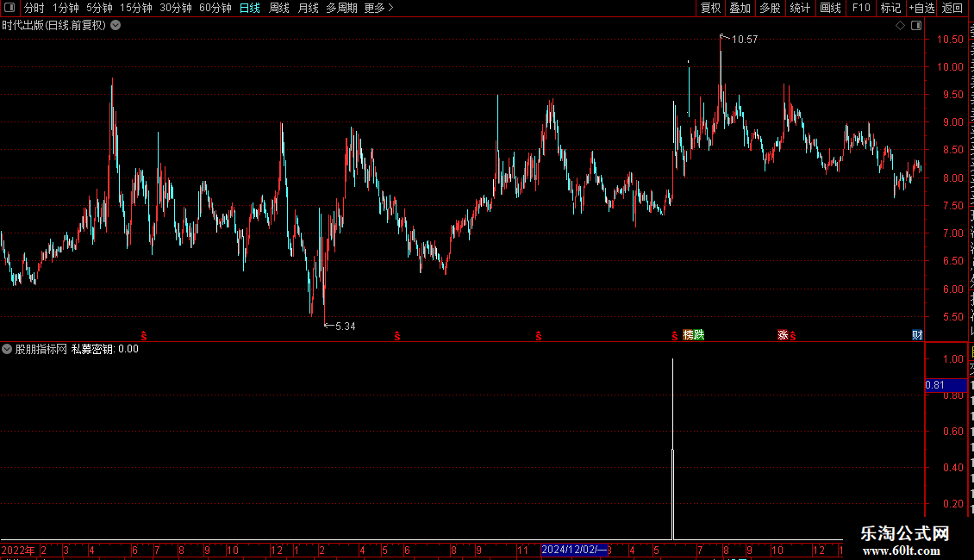974x560 pixels.
Task: Select the 1分钟 period tab
Action: [66, 8]
